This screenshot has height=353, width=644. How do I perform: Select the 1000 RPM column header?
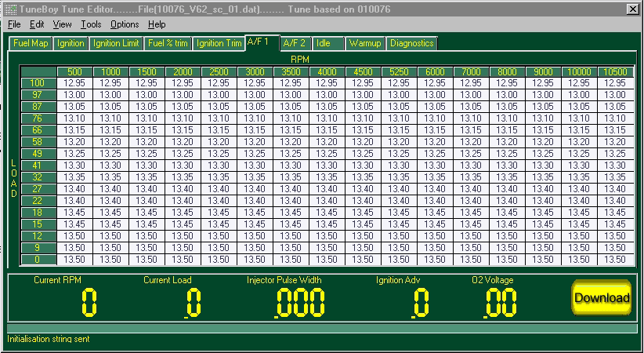click(111, 72)
